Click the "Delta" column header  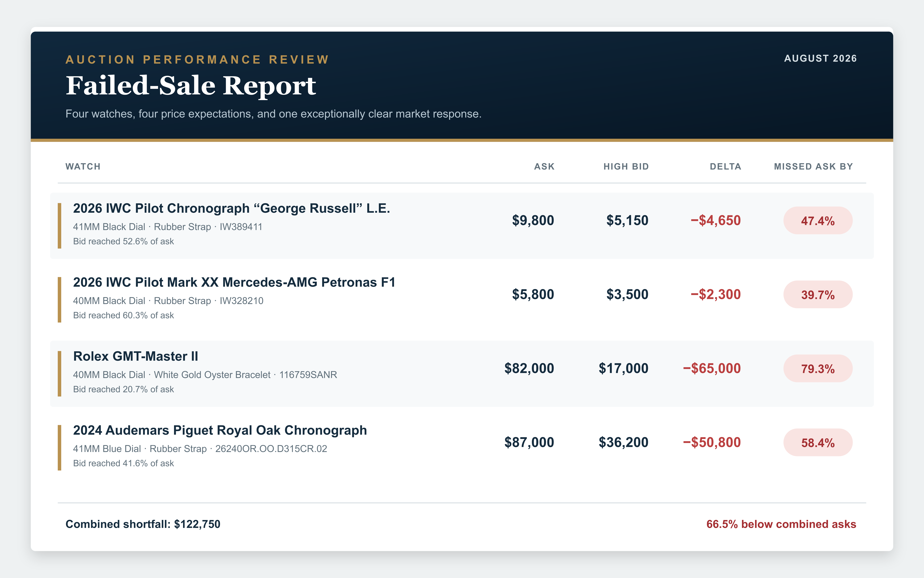(x=725, y=167)
